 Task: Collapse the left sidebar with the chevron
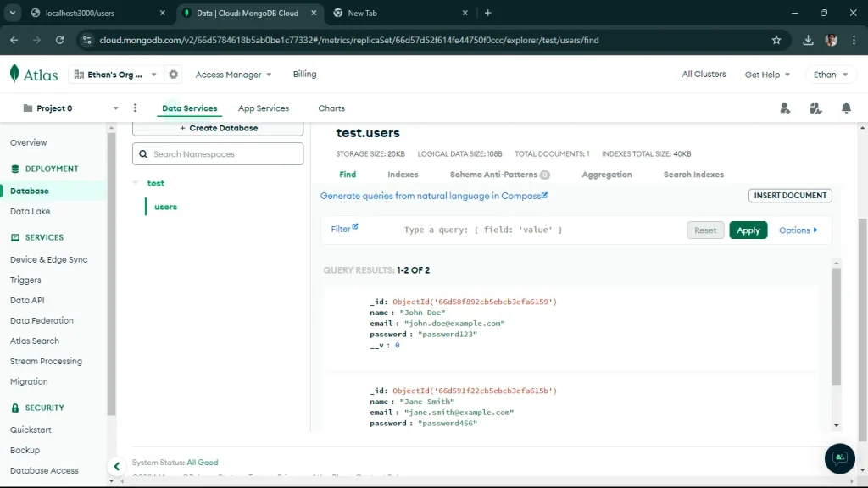click(117, 466)
